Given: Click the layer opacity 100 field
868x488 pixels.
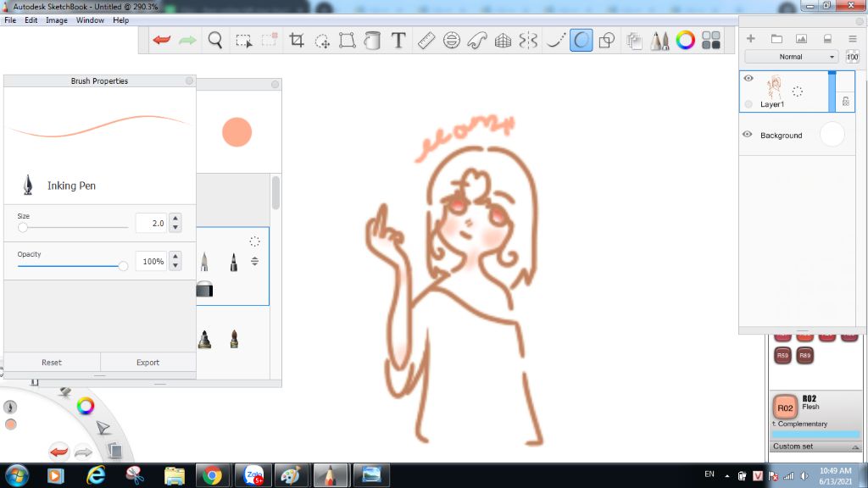Looking at the screenshot, I should coord(852,57).
